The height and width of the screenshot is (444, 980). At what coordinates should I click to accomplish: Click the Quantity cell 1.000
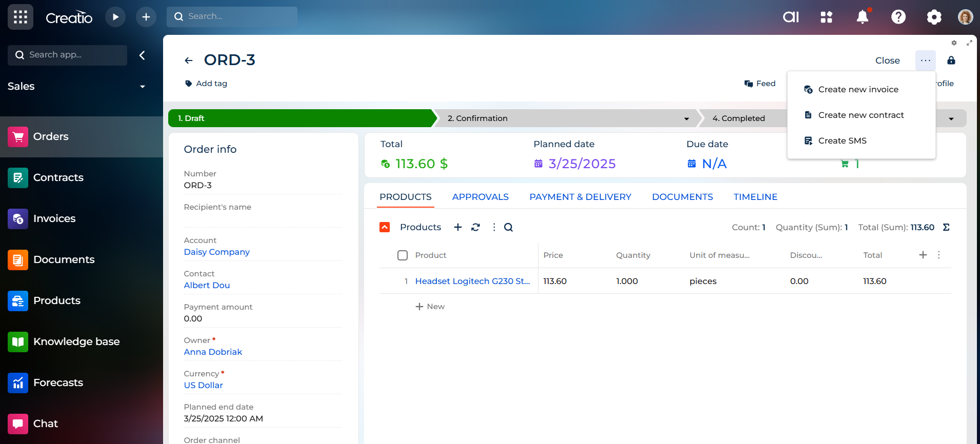point(627,281)
